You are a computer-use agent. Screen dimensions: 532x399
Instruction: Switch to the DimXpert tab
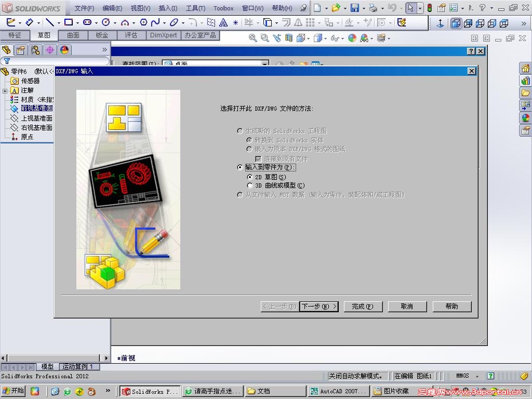click(x=164, y=35)
